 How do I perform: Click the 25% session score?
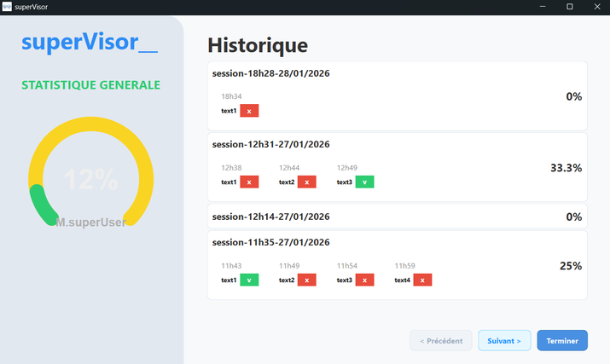point(571,266)
